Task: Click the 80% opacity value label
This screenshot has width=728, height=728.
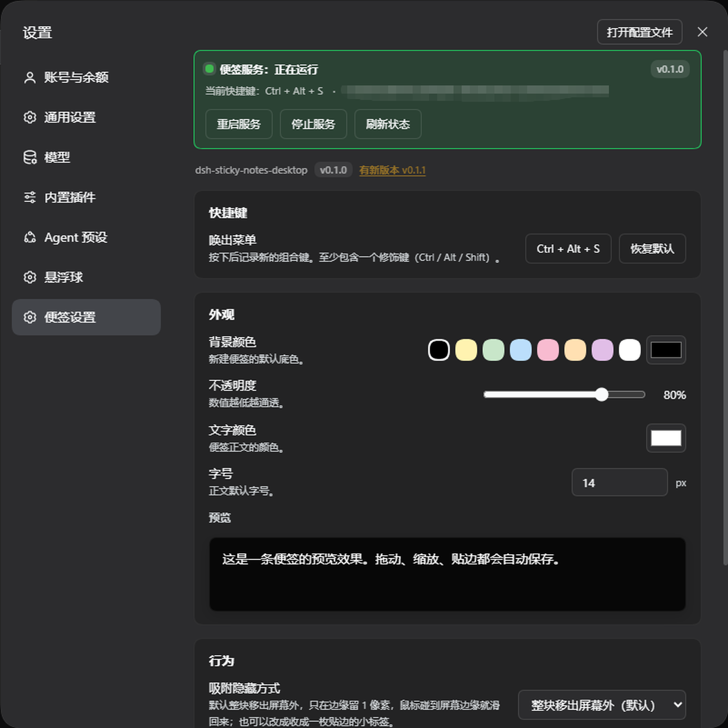Action: tap(674, 395)
